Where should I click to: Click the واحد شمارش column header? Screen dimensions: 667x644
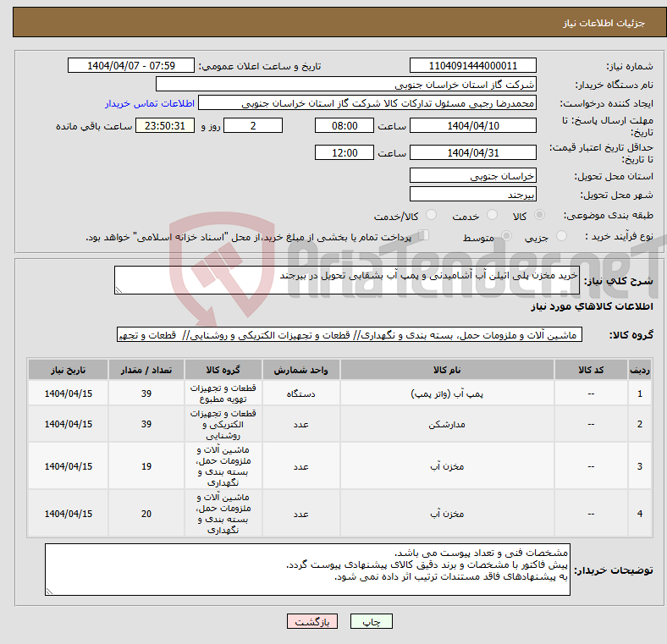click(x=300, y=370)
